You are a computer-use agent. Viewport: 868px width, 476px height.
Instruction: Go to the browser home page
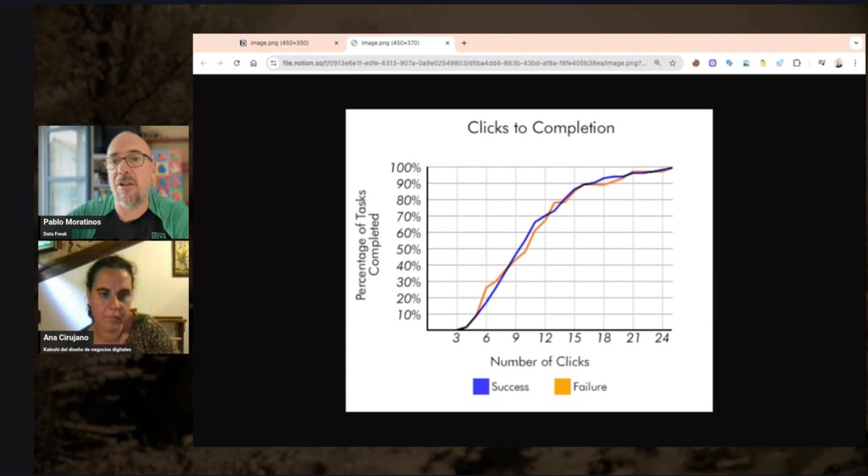click(253, 63)
